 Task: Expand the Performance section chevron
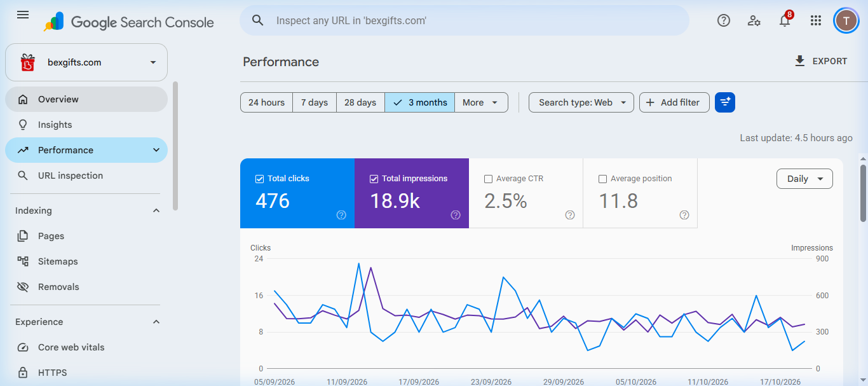point(156,150)
